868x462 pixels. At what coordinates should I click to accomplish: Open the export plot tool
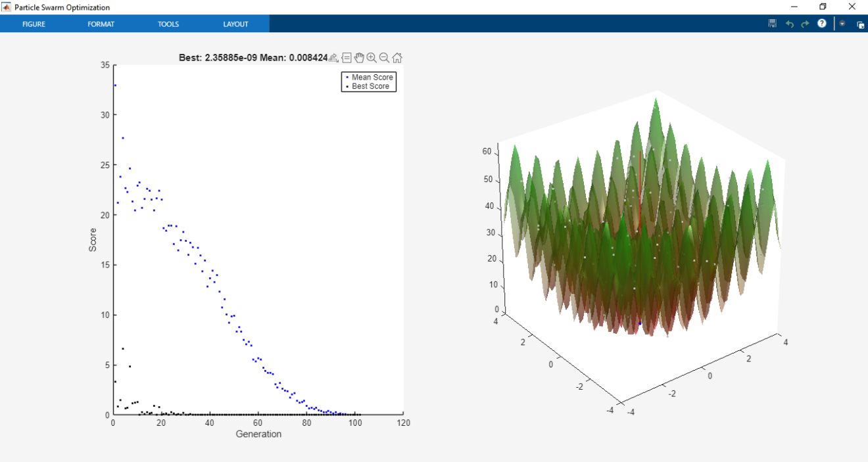(334, 57)
